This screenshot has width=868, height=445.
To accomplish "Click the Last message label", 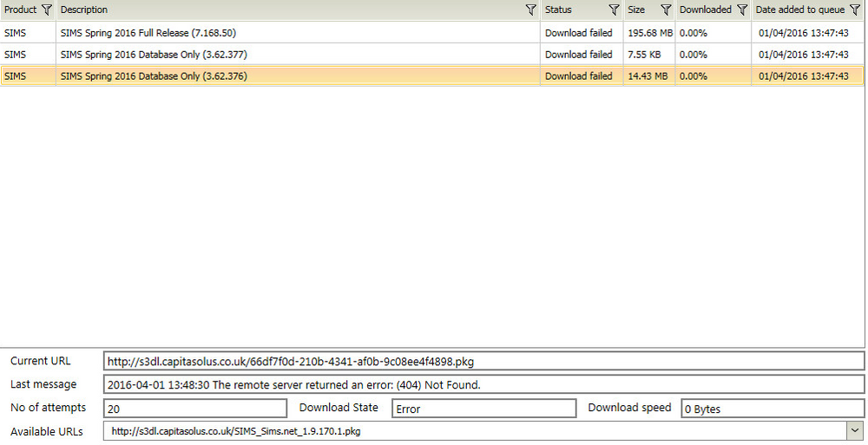I will 43,384.
